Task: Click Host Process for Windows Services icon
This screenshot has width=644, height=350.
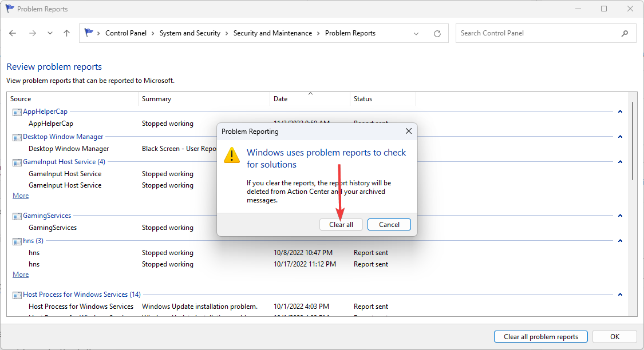Action: [17, 295]
